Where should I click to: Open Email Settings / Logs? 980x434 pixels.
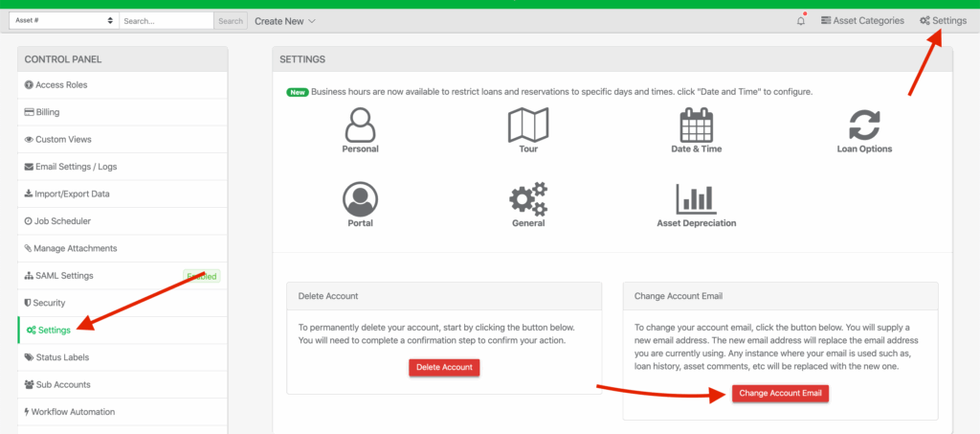(x=122, y=167)
